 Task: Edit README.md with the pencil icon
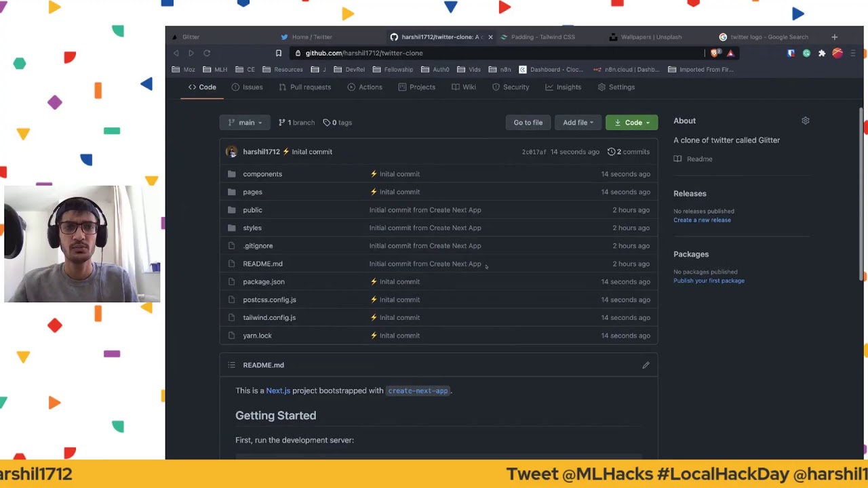coord(646,365)
